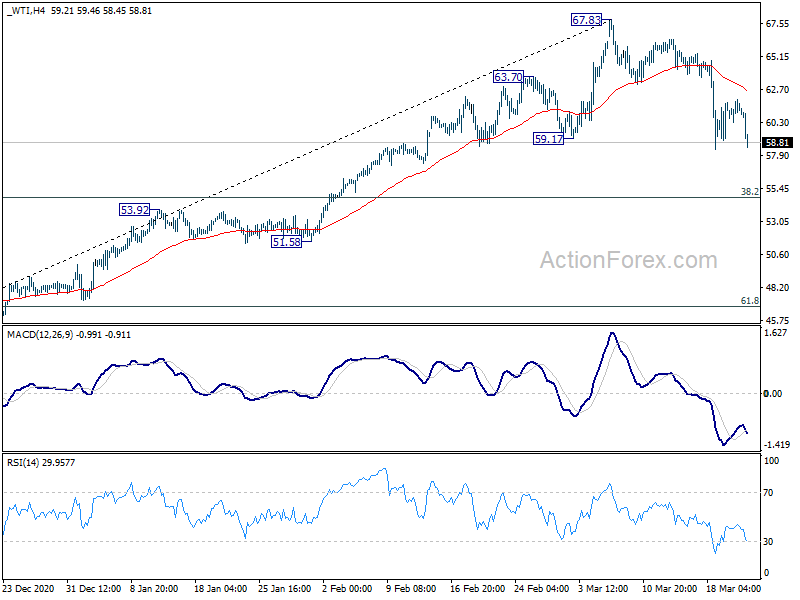Click the 55.45 price axis value
The image size is (800, 600).
point(777,189)
